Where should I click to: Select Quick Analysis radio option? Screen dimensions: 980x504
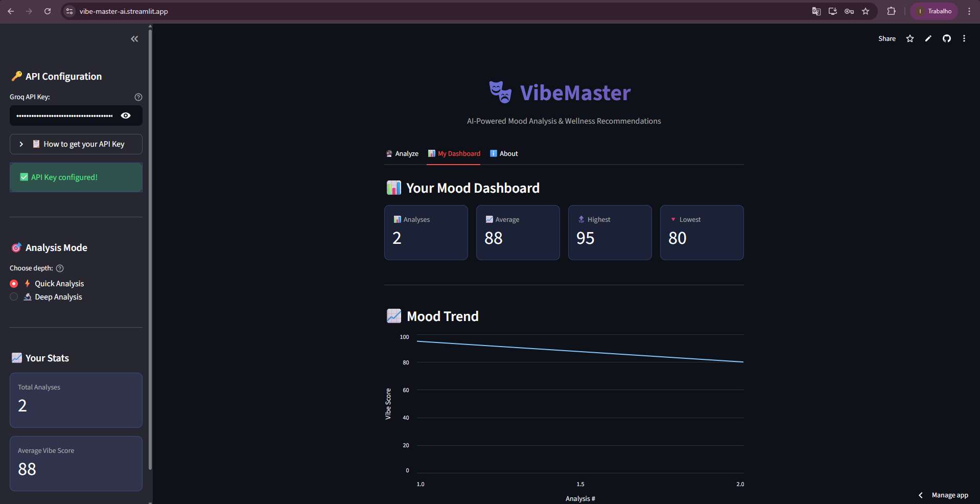coord(14,284)
